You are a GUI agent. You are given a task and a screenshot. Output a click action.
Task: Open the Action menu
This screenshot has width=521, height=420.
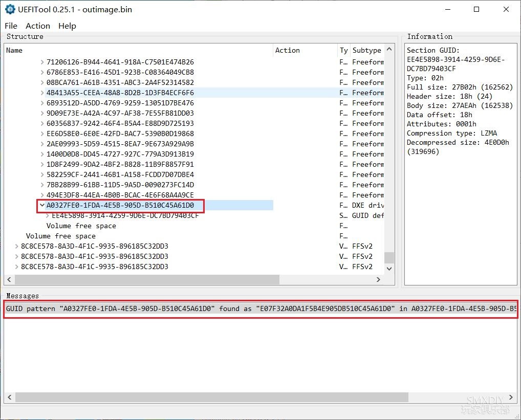click(x=38, y=26)
